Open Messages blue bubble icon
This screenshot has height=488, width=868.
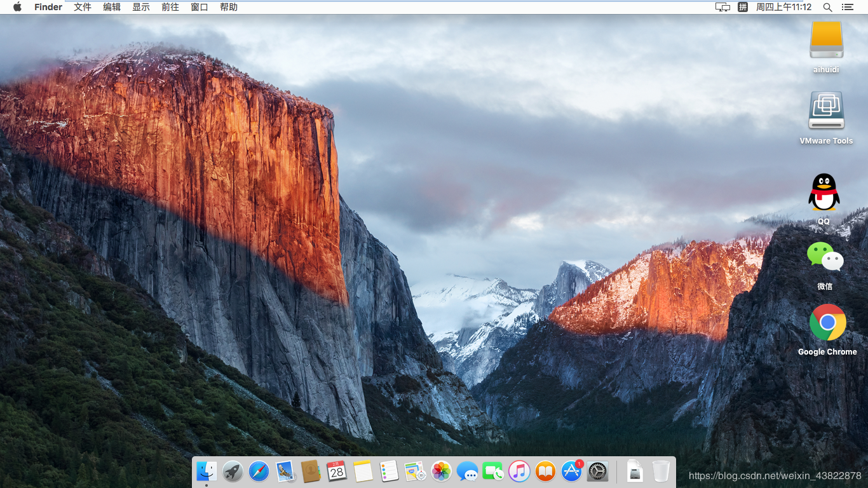[467, 471]
